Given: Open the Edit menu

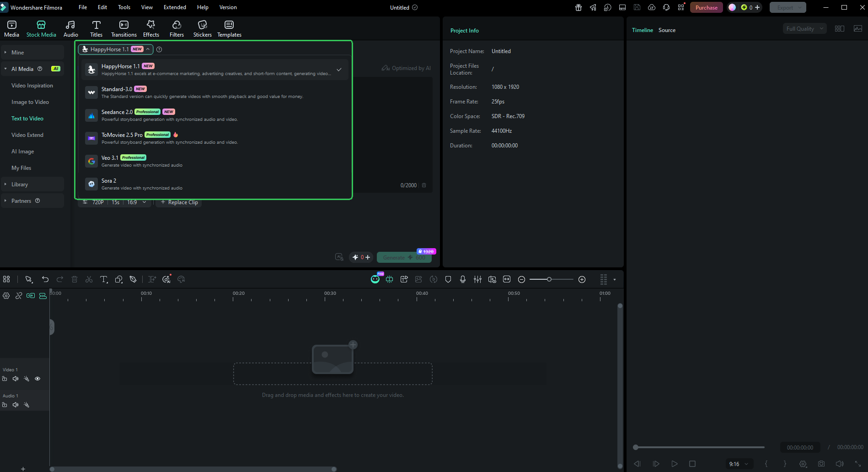Looking at the screenshot, I should tap(102, 7).
